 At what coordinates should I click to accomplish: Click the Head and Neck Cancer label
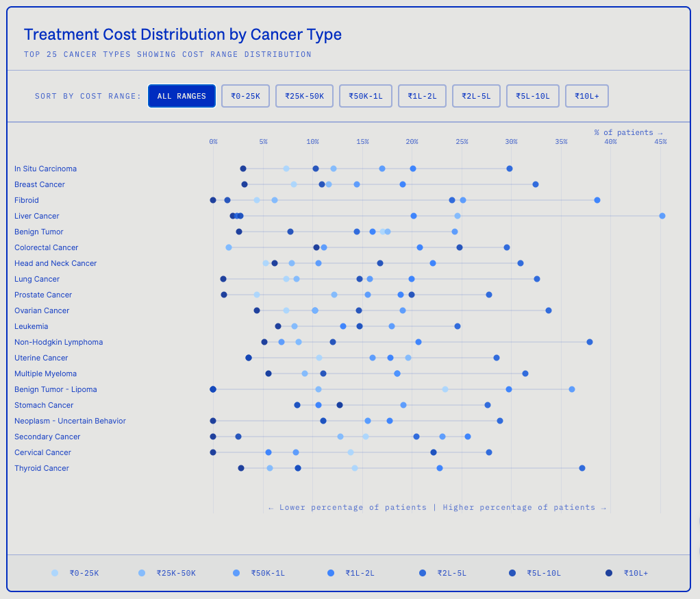coord(55,264)
